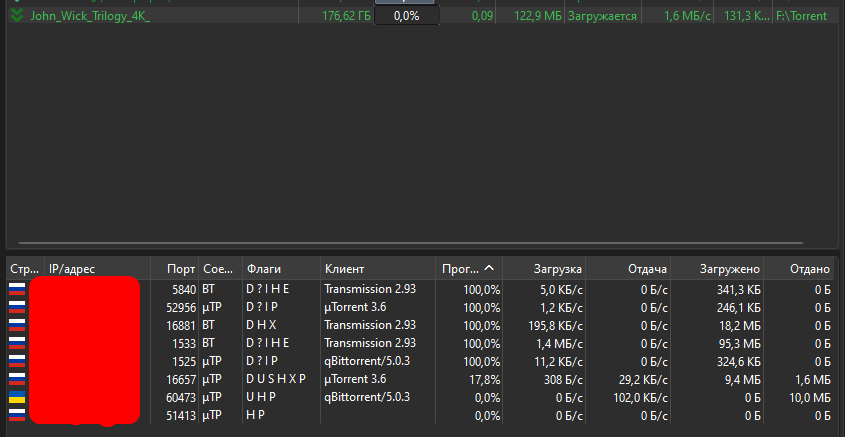Screen dimensions: 845x437
Task: Click the Отдача column header
Action: 647,269
